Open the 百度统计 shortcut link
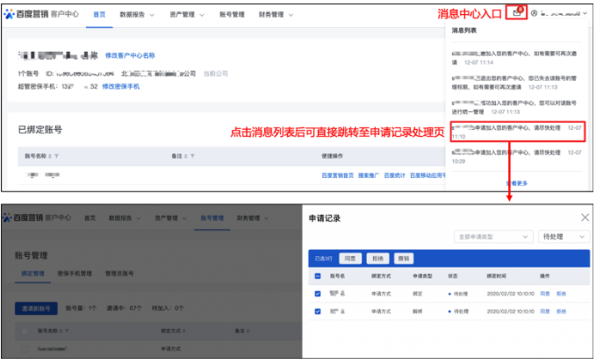 [394, 175]
